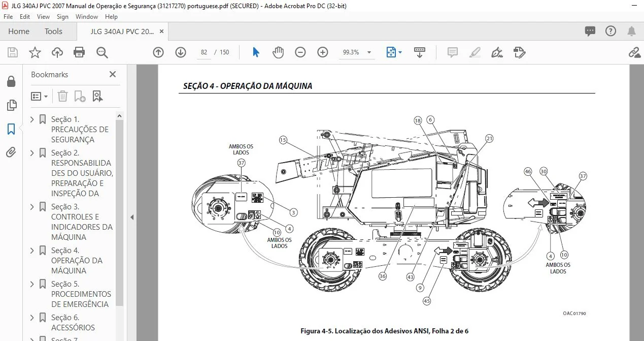Collapse the navigation pane with the side arrow
This screenshot has height=341, width=644.
click(131, 217)
